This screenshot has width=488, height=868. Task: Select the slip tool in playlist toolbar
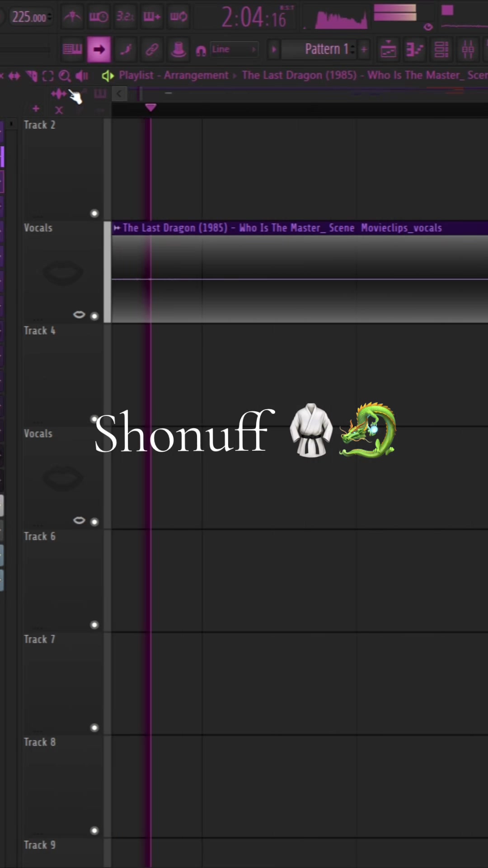[31, 76]
